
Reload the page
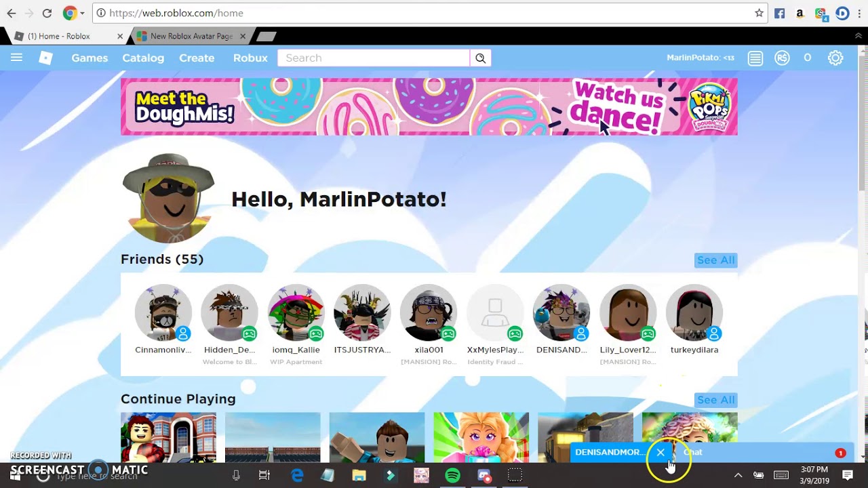pyautogui.click(x=47, y=13)
